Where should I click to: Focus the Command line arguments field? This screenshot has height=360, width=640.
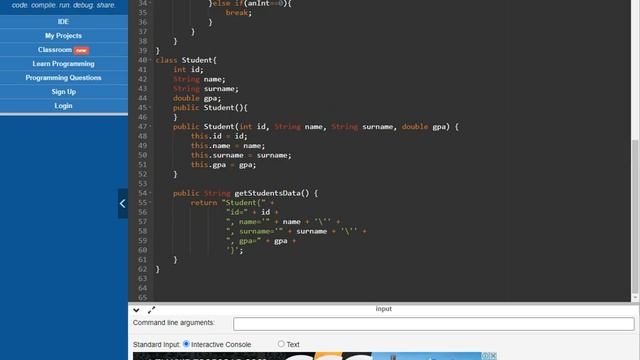coord(433,324)
